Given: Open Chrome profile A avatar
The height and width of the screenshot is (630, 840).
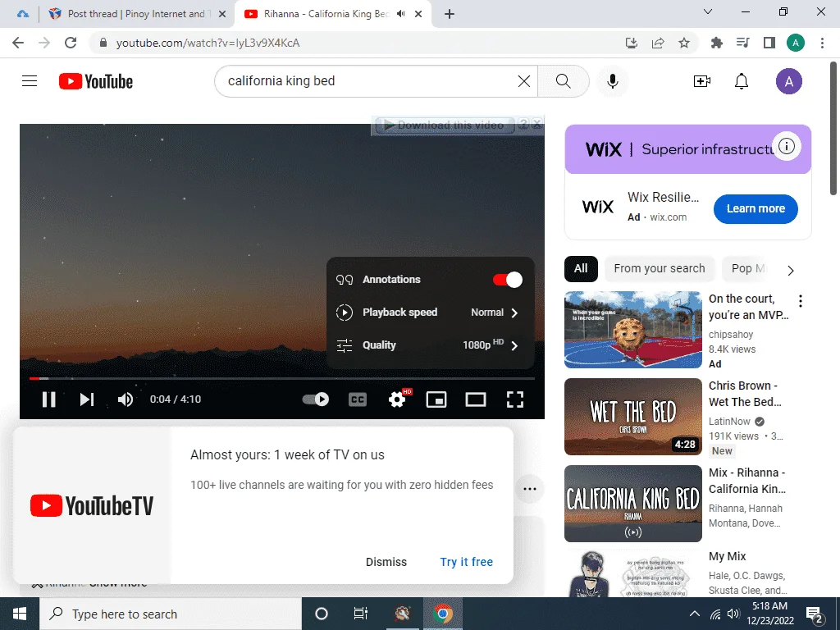Looking at the screenshot, I should (x=795, y=43).
